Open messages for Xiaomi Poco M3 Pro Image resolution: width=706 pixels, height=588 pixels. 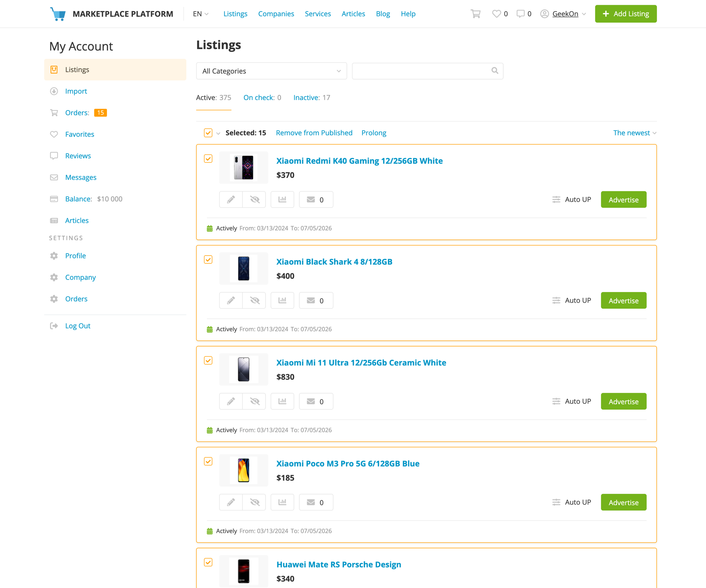(316, 502)
